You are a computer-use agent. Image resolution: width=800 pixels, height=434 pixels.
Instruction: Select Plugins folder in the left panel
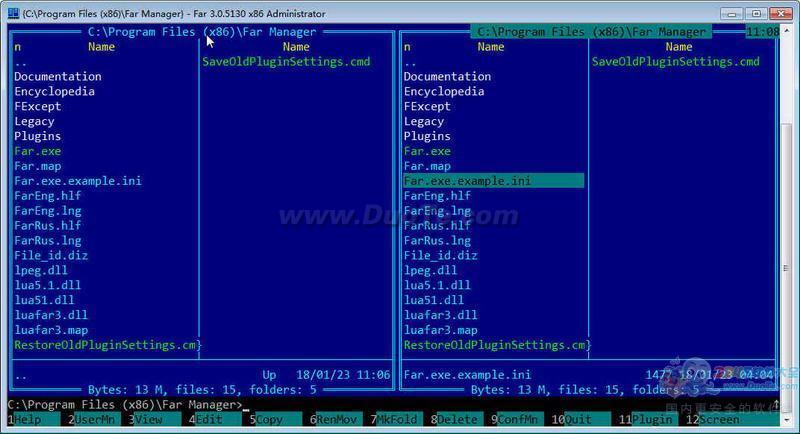[x=38, y=136]
